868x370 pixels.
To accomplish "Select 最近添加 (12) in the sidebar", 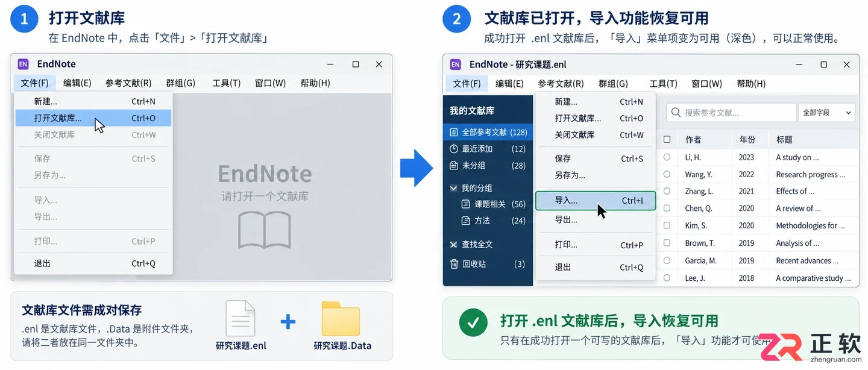I will pyautogui.click(x=488, y=149).
